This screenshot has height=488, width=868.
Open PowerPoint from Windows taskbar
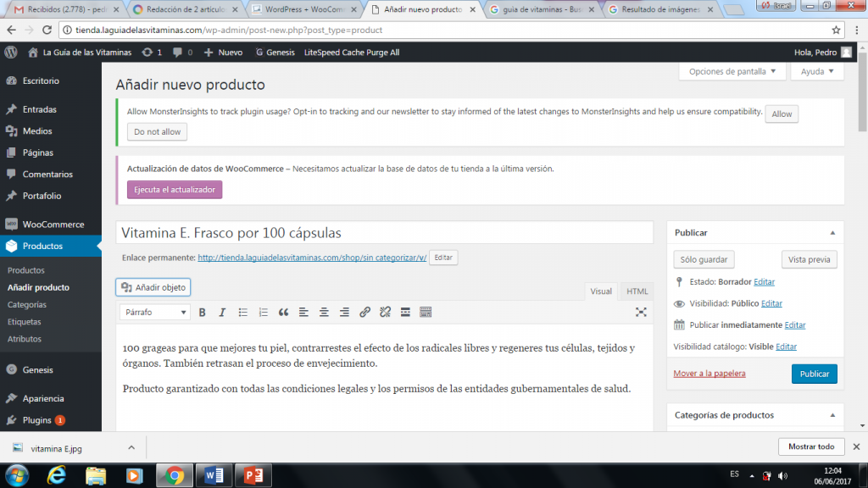click(253, 475)
